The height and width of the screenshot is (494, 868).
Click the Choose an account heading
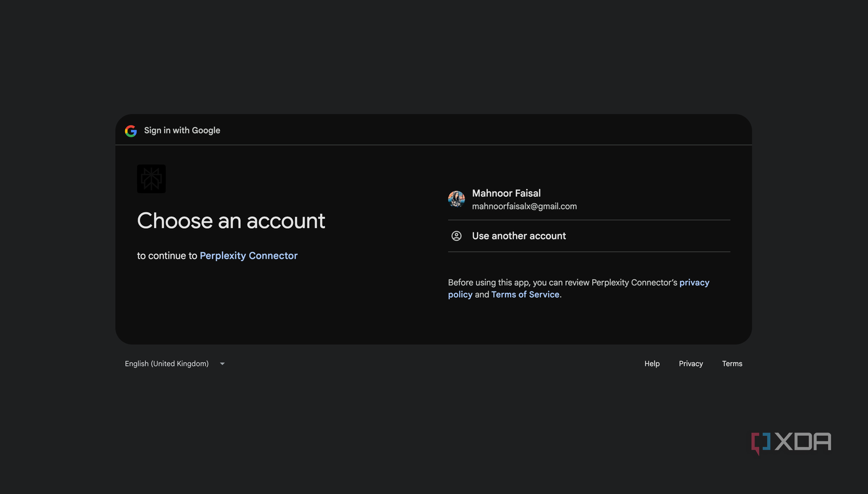coord(231,221)
